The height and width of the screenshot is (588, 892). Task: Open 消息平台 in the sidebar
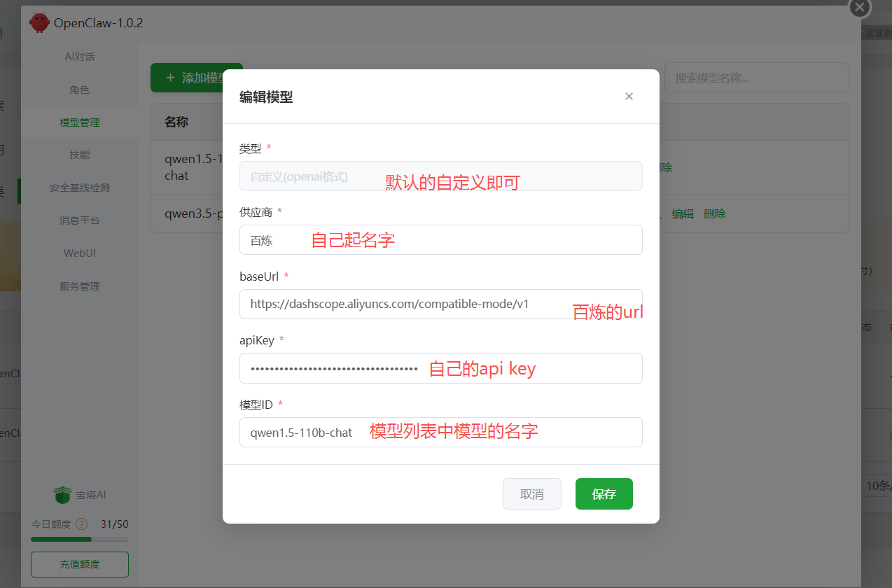click(x=80, y=220)
